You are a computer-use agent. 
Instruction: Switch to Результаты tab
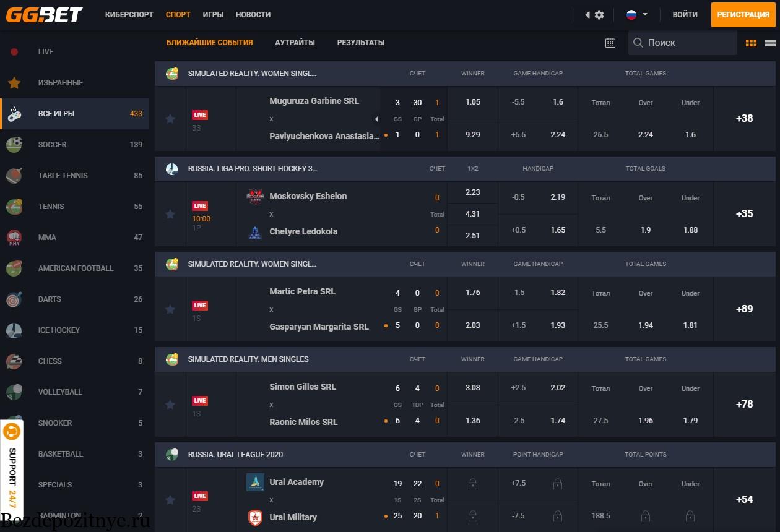click(361, 43)
